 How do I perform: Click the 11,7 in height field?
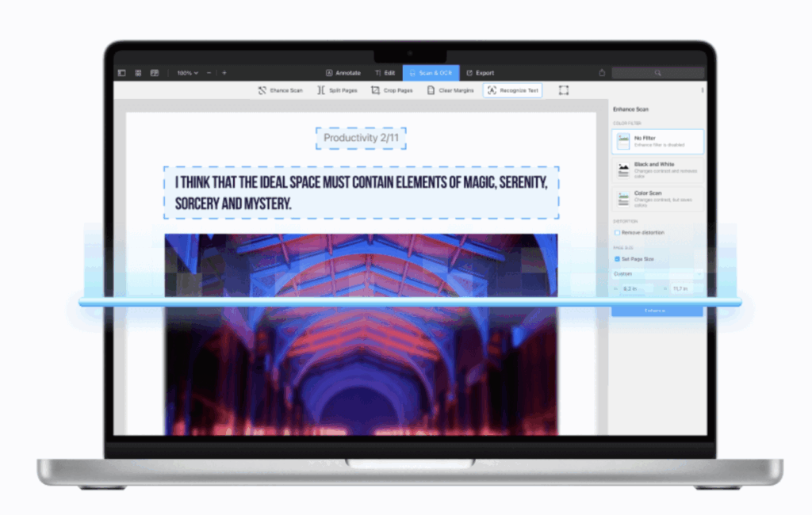686,289
